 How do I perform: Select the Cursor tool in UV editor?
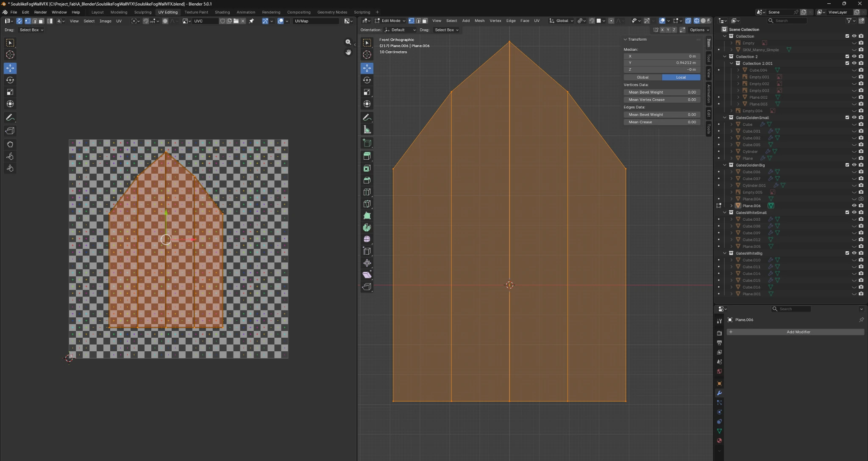(10, 55)
